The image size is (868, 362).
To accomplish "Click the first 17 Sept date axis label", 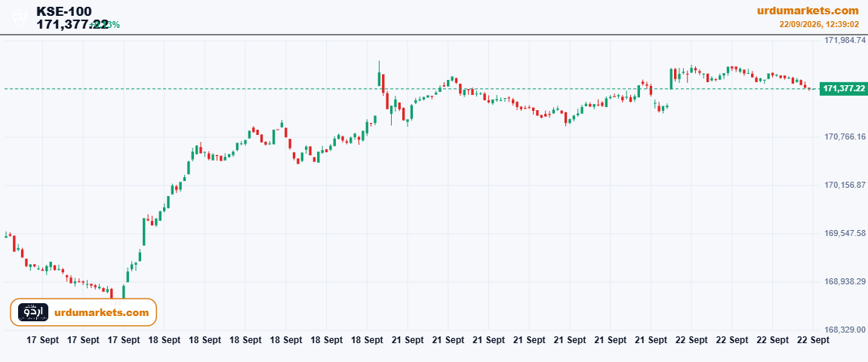I will click(42, 340).
